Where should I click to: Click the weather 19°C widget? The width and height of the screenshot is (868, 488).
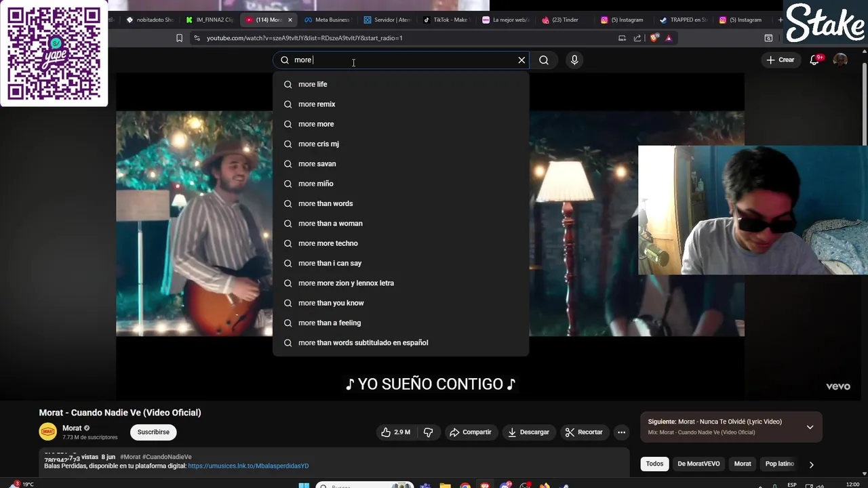point(20,484)
